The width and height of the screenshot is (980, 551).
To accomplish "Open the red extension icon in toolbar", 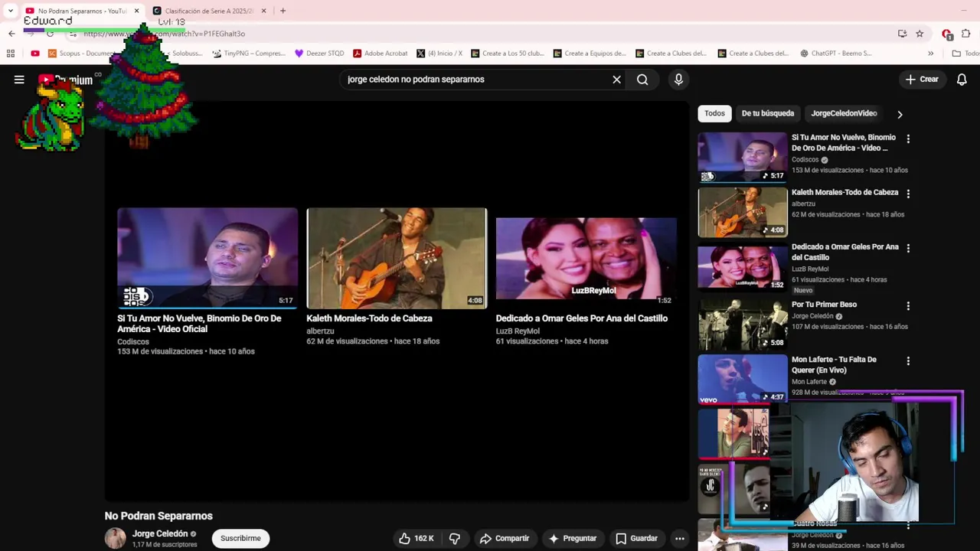I will (947, 34).
